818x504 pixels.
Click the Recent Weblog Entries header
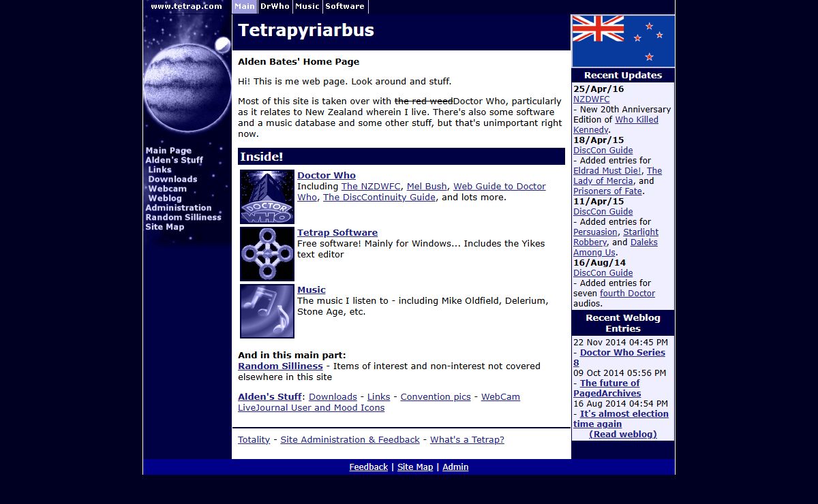623,323
